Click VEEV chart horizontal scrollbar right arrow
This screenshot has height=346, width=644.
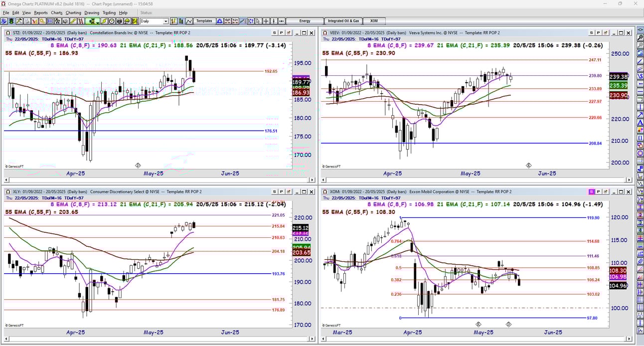629,180
